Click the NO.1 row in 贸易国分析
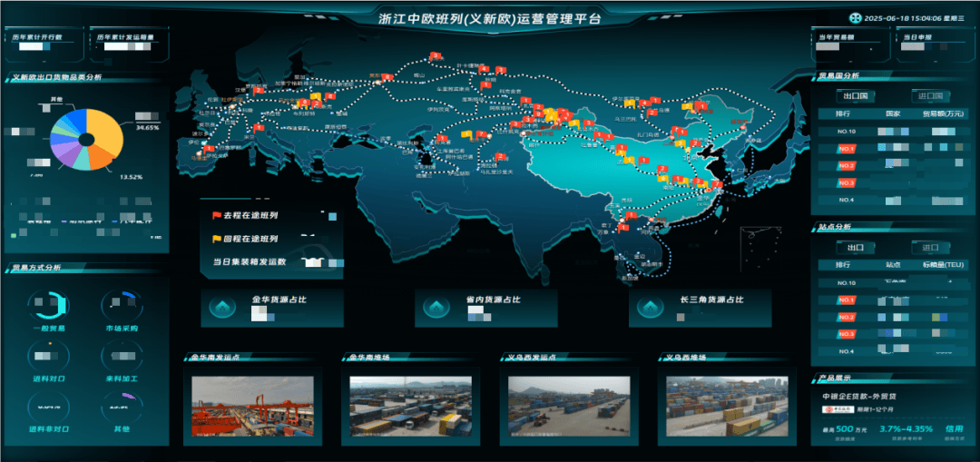This screenshot has height=462, width=980. pos(894,149)
